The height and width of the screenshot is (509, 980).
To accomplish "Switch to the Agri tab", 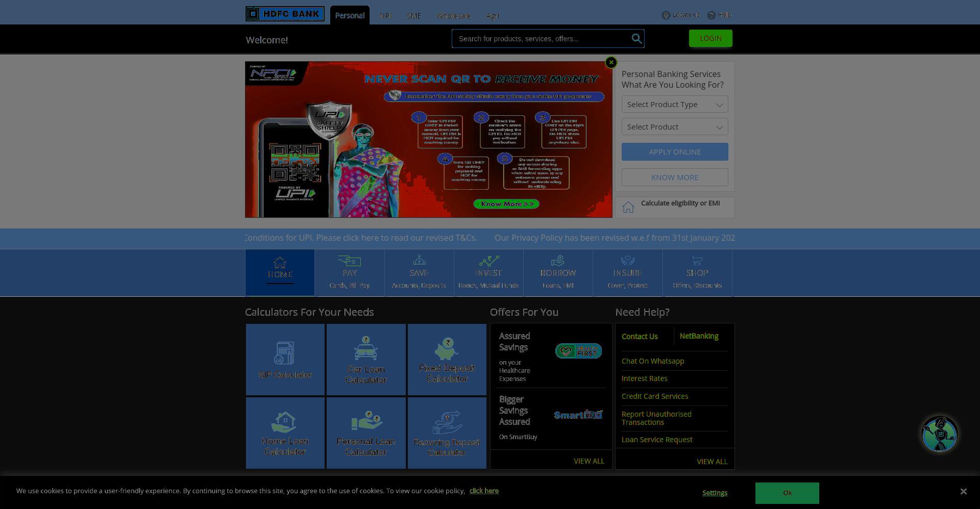I will pos(493,16).
